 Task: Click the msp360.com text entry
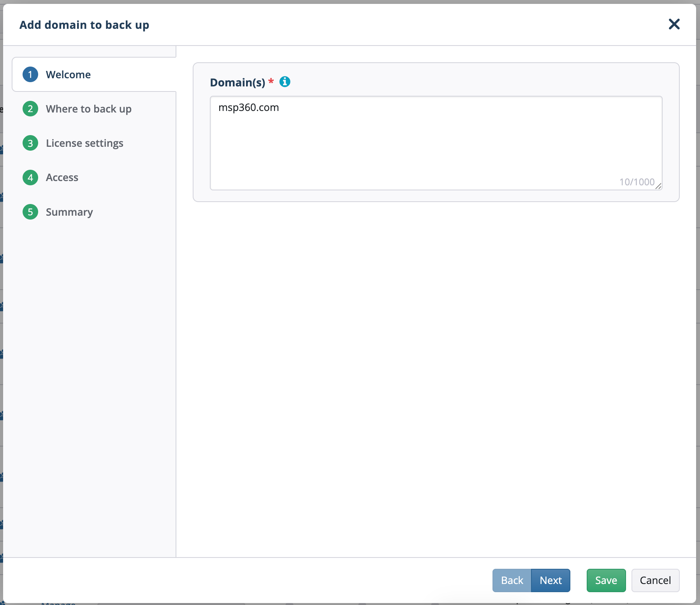[249, 107]
